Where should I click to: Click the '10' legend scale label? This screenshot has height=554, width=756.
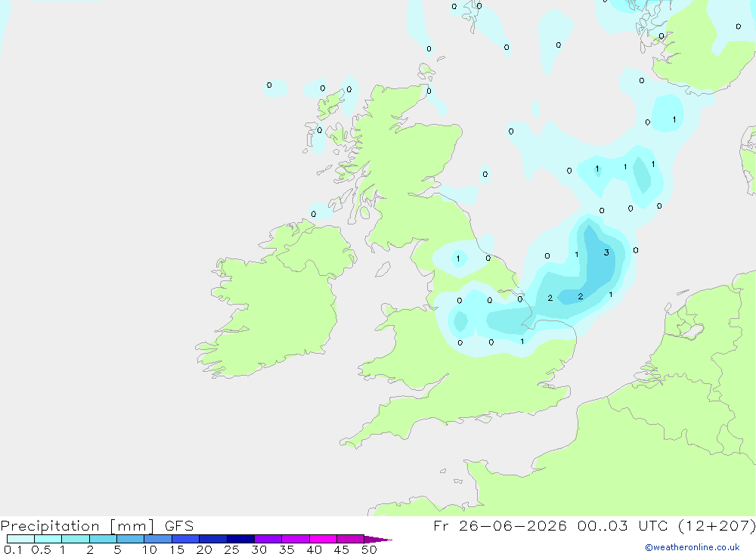[x=150, y=549]
